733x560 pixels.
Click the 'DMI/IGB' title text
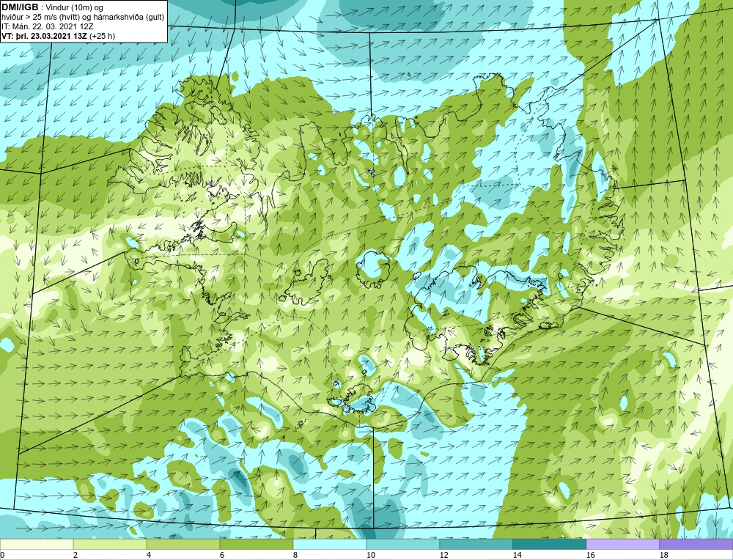click(x=20, y=7)
